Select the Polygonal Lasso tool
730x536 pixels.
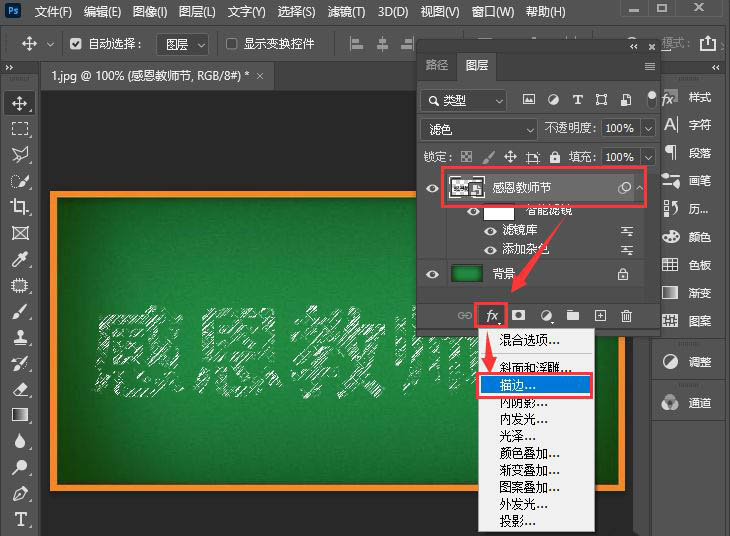click(20, 155)
